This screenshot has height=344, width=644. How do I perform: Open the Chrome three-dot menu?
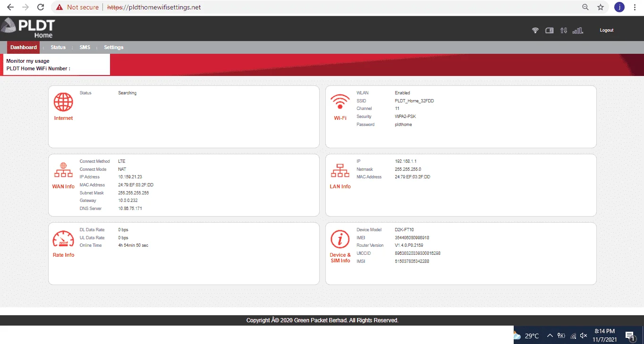pos(635,7)
